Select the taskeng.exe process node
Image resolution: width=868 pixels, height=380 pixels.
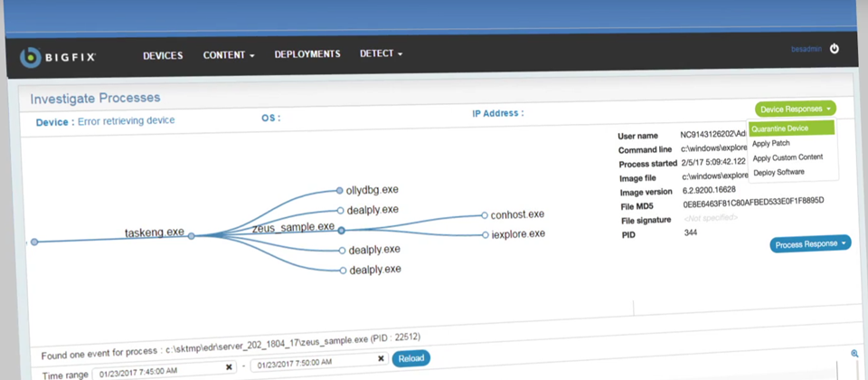click(x=191, y=236)
